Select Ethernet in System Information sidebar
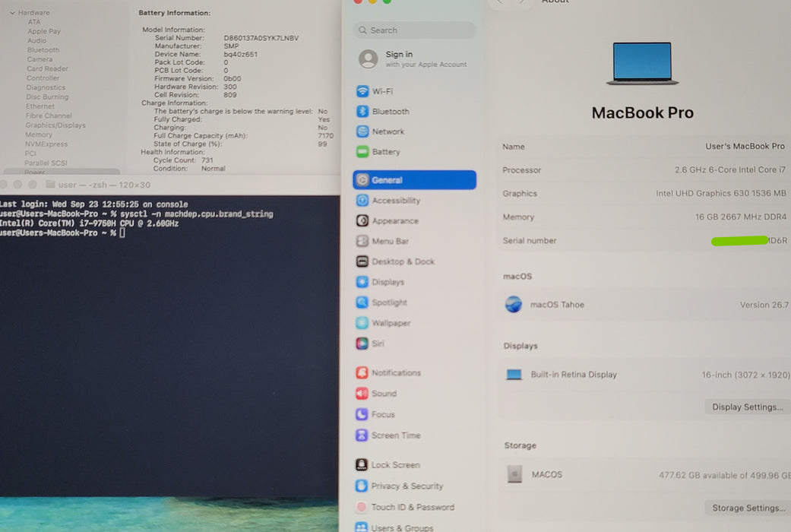The width and height of the screenshot is (791, 532). tap(40, 106)
